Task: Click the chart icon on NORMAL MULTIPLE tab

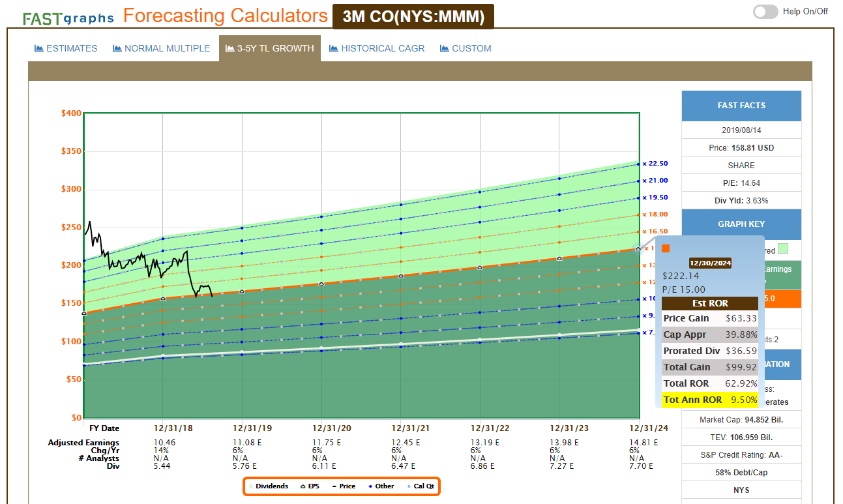Action: tap(117, 48)
